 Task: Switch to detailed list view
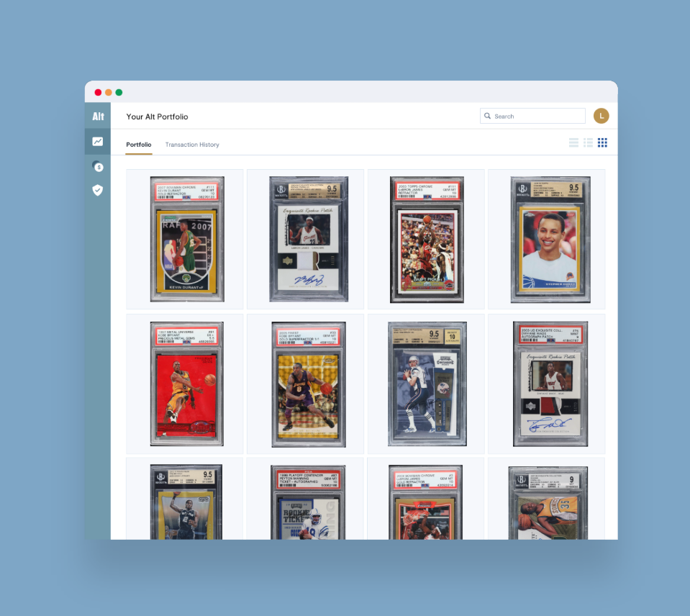pos(588,142)
